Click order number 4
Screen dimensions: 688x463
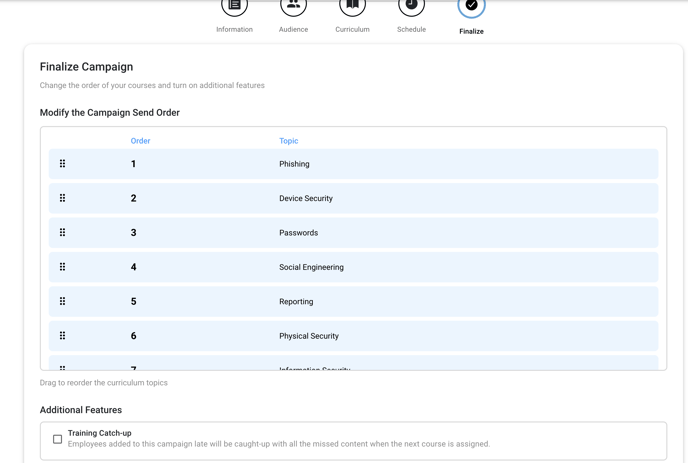(x=133, y=267)
